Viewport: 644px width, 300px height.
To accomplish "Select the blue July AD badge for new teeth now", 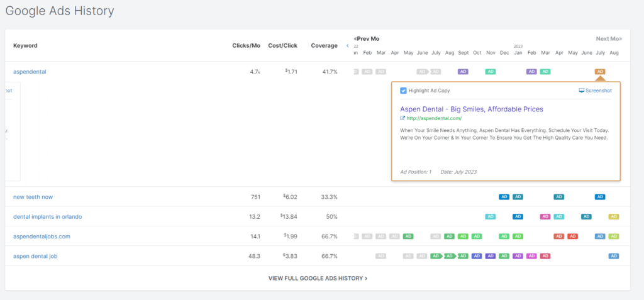I will pos(600,197).
